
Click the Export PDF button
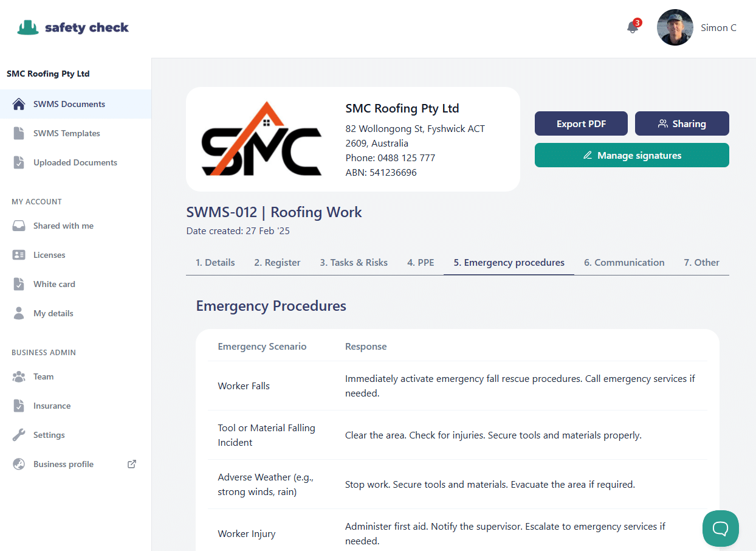click(x=581, y=123)
